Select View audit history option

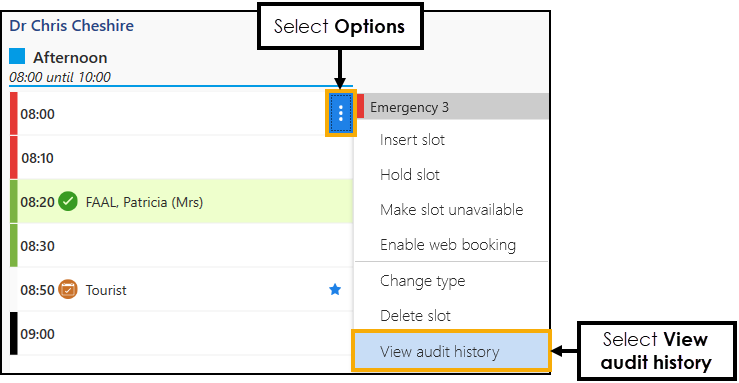[451, 351]
